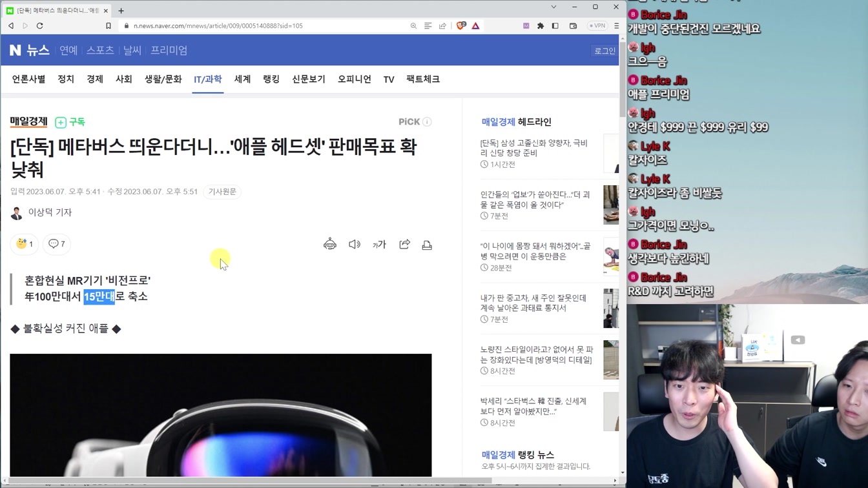The image size is (868, 488).
Task: Click the Apple headset article image
Action: [221, 415]
